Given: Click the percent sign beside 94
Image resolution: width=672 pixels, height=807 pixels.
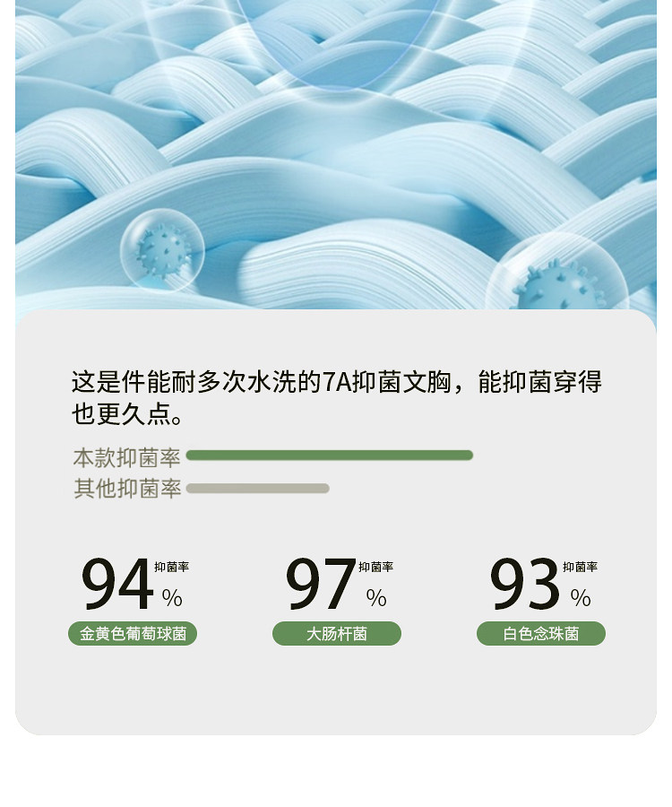Looking at the screenshot, I should click(172, 598).
